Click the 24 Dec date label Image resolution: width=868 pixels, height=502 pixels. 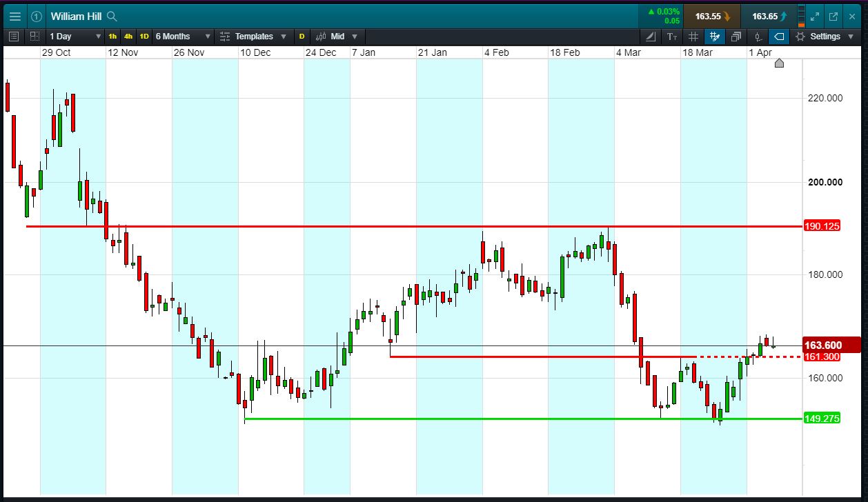pyautogui.click(x=321, y=52)
